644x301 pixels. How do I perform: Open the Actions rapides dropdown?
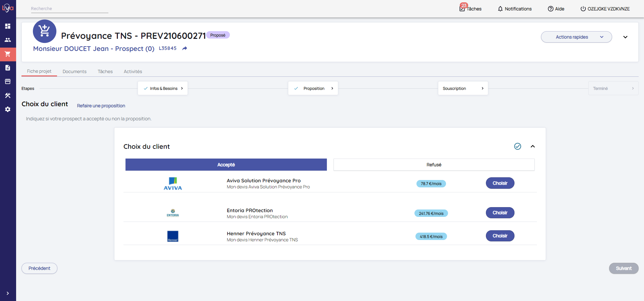pyautogui.click(x=576, y=37)
